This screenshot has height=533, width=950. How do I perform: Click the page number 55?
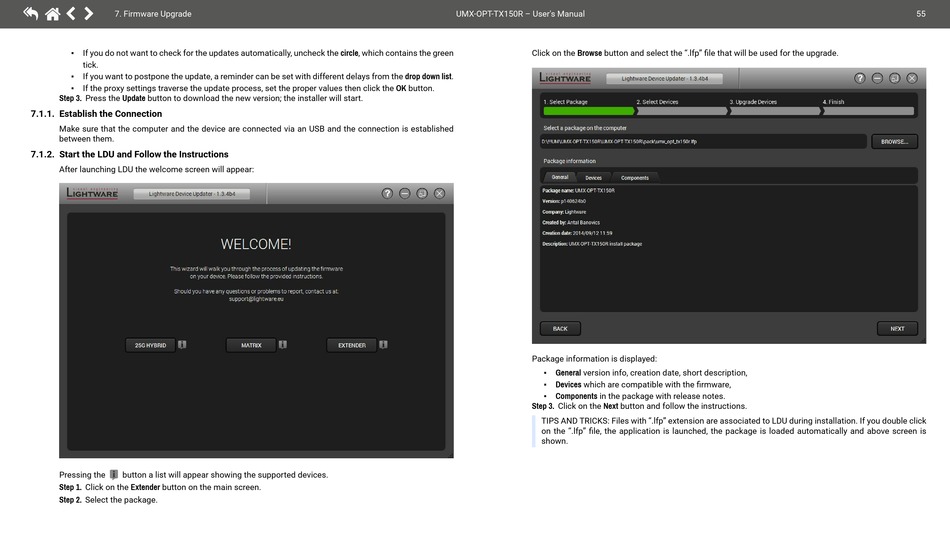coord(920,13)
